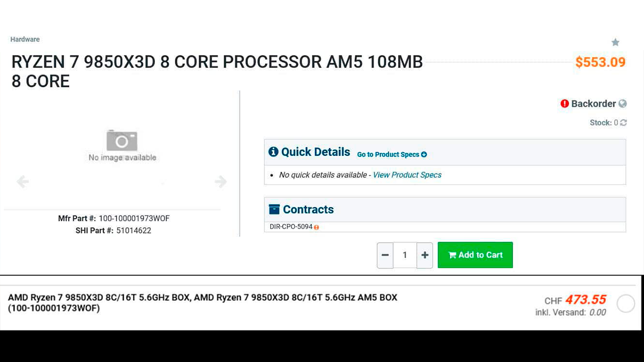Click the cart icon inside Add to Cart

pos(452,255)
